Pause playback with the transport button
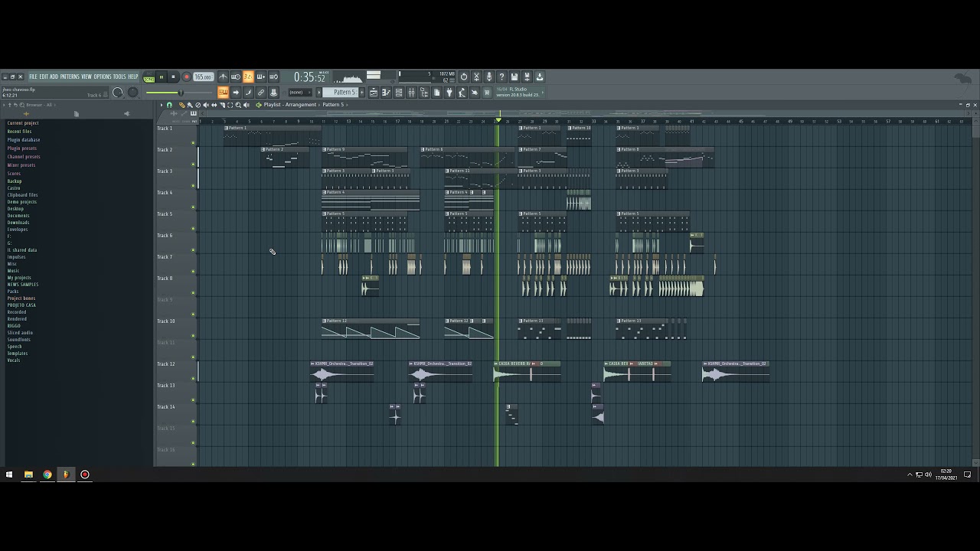Image resolution: width=980 pixels, height=551 pixels. click(x=161, y=77)
